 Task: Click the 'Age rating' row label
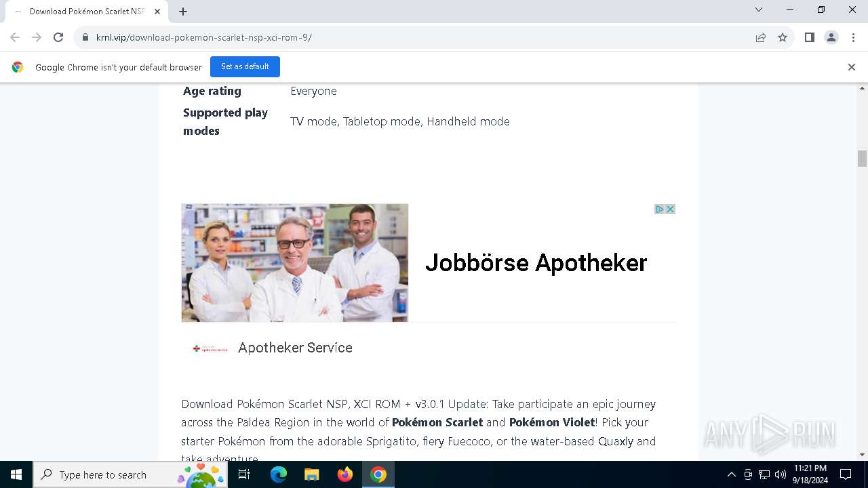pyautogui.click(x=212, y=91)
